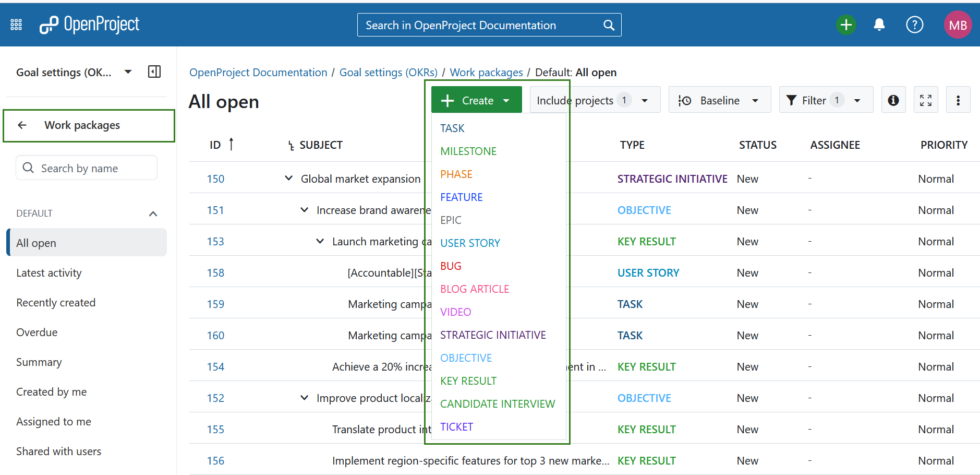Collapse the project sidebar
Viewport: 980px width, 475px height.
pyautogui.click(x=154, y=72)
